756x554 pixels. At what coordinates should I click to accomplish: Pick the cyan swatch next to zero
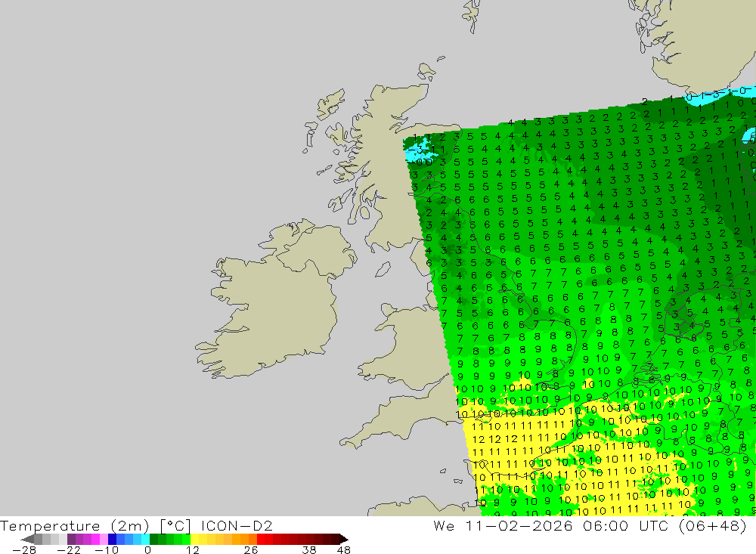[146, 540]
